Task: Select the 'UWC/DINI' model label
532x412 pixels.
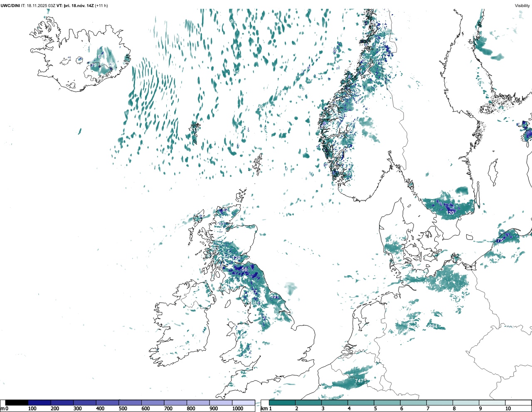Action: [x=10, y=5]
